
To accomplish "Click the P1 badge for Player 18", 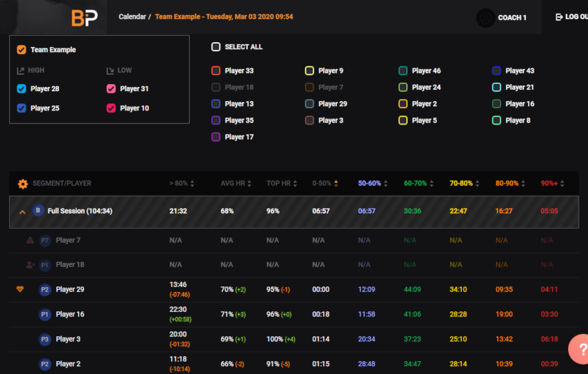I will pos(45,265).
